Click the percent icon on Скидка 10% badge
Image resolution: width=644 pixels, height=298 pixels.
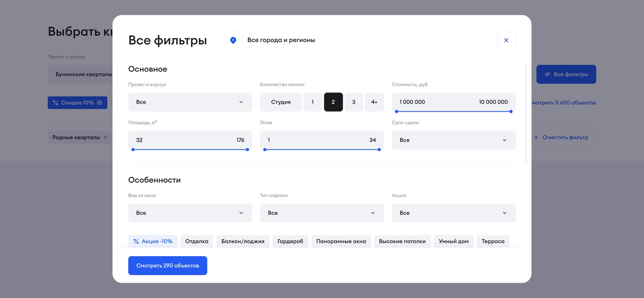(x=56, y=103)
